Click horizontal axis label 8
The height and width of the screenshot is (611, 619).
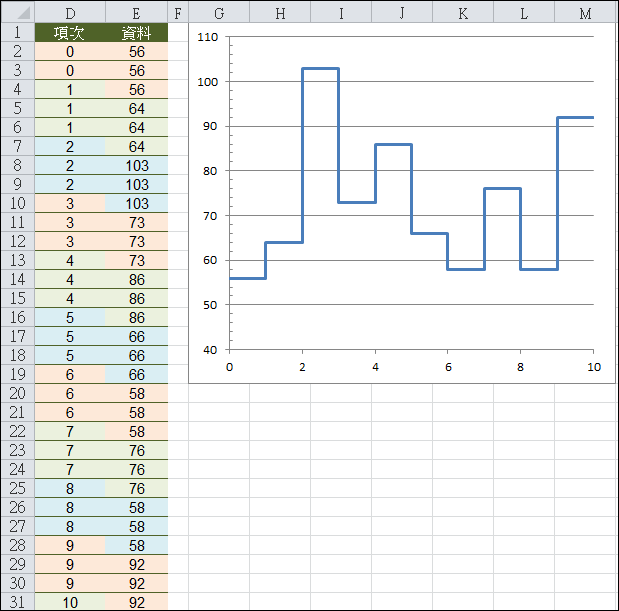pyautogui.click(x=521, y=367)
